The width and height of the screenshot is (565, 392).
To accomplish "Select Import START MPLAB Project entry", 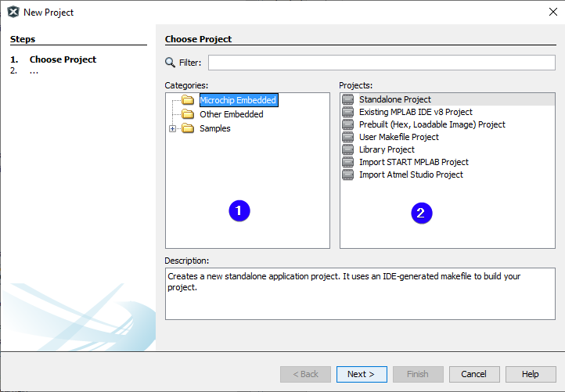I will coord(414,162).
